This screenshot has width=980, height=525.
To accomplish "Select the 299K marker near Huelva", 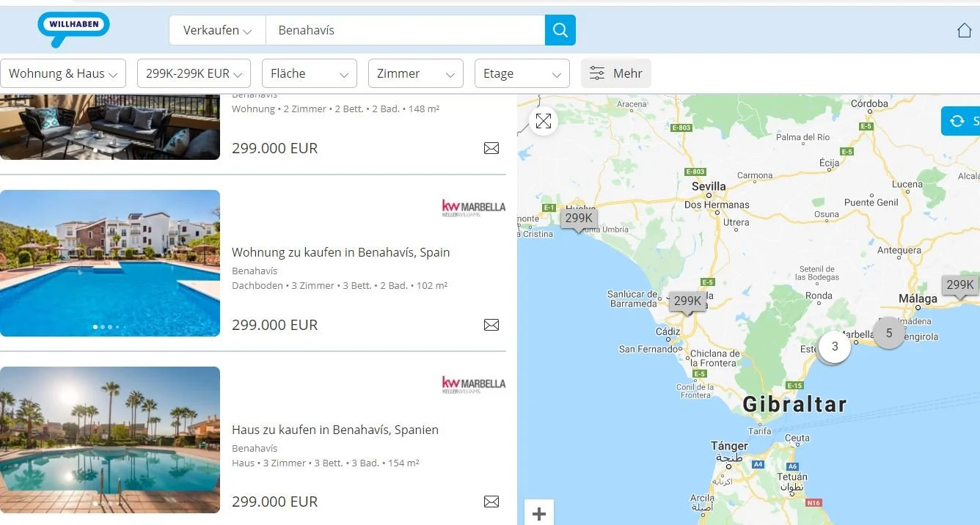I will coord(579,219).
